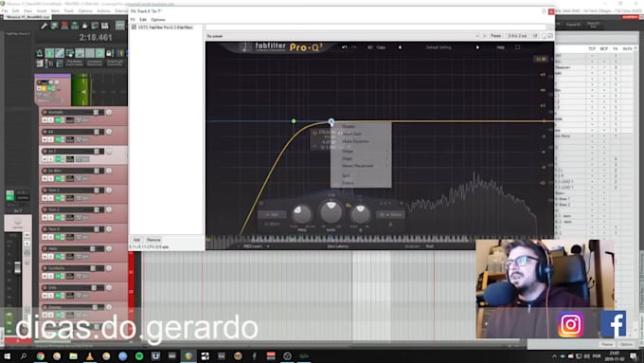The height and width of the screenshot is (363, 644).
Task: Expand Stereo Placement submenu
Action: (x=361, y=166)
